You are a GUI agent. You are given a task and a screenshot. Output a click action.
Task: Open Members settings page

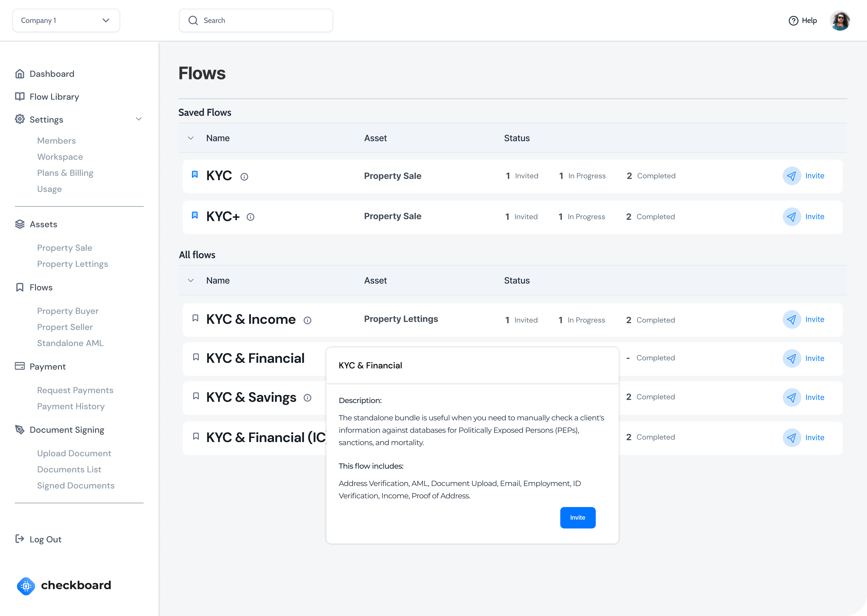pyautogui.click(x=57, y=141)
